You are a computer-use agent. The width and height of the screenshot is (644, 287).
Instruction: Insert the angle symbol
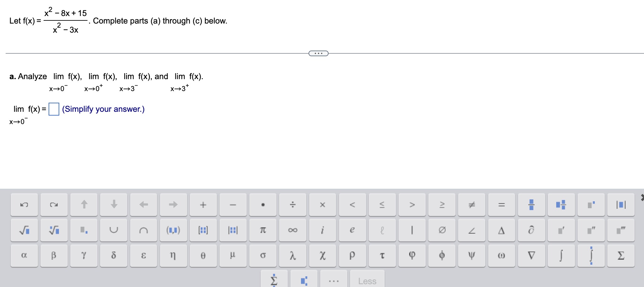[x=472, y=230]
